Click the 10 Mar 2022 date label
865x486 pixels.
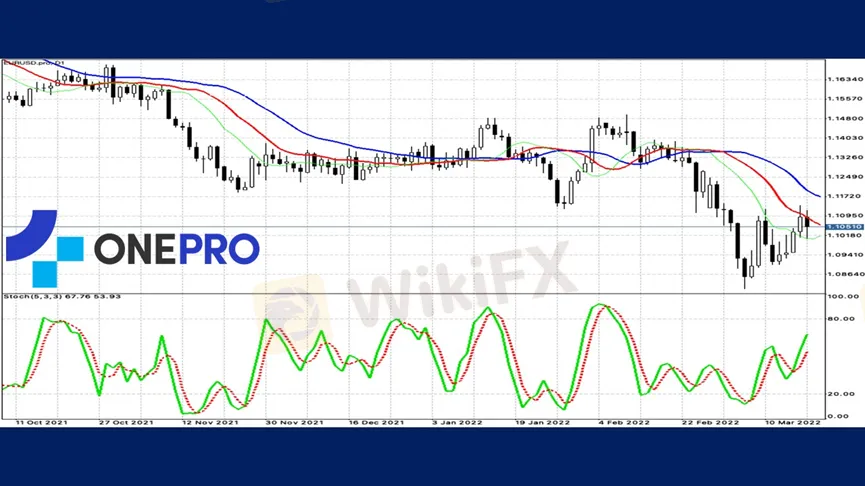point(793,423)
